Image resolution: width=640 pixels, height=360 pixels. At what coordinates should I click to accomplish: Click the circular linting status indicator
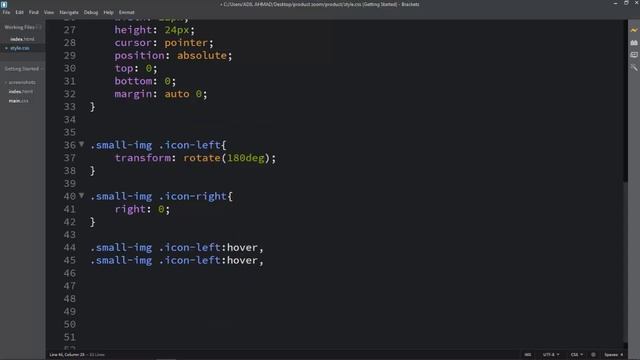pos(593,354)
